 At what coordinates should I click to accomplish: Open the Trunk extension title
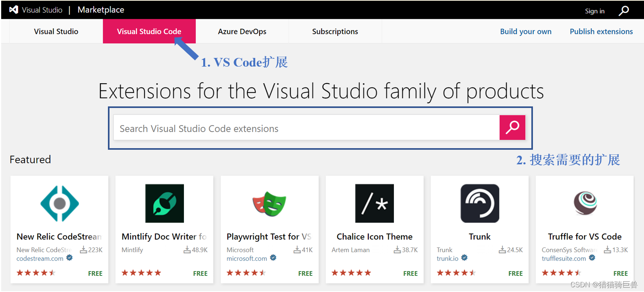[x=479, y=236]
